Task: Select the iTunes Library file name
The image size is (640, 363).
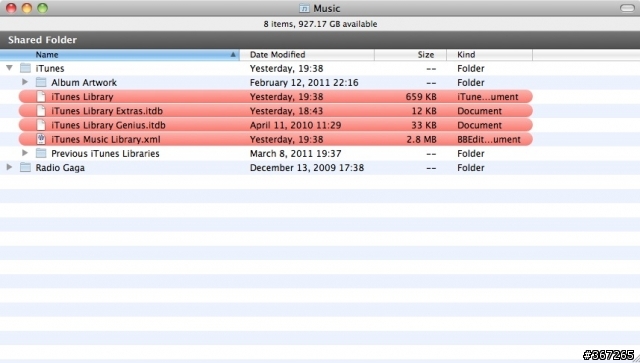Action: pyautogui.click(x=82, y=97)
